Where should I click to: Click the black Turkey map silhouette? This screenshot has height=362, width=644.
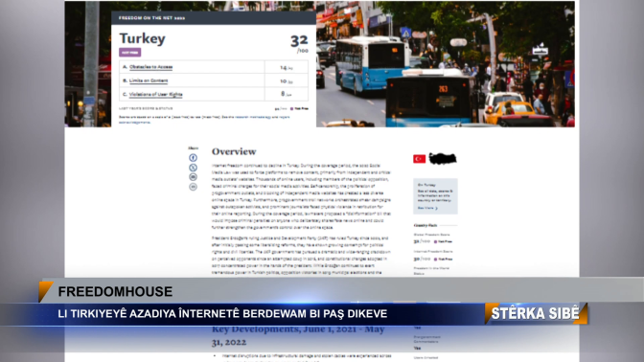tap(443, 158)
